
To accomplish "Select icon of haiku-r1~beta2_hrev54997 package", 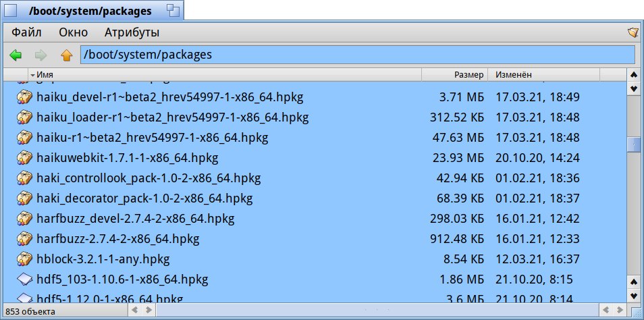I will tap(24, 138).
